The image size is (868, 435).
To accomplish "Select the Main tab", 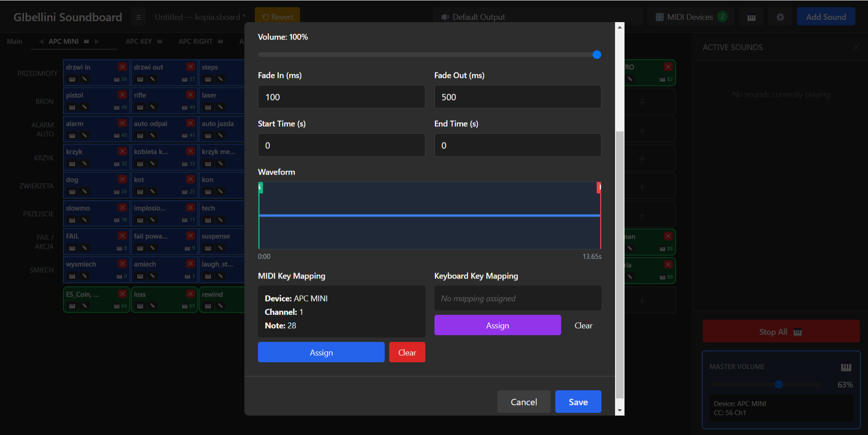I will point(14,41).
